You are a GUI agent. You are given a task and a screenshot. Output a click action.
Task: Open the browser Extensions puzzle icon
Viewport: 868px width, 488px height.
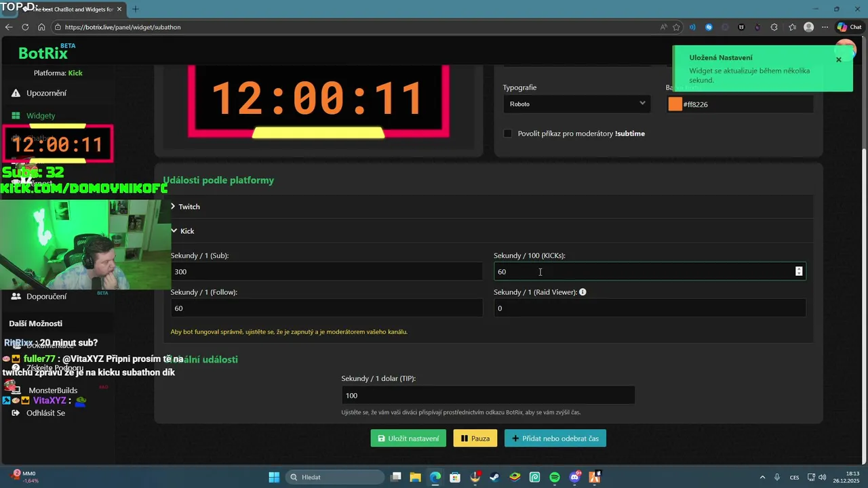pyautogui.click(x=774, y=27)
